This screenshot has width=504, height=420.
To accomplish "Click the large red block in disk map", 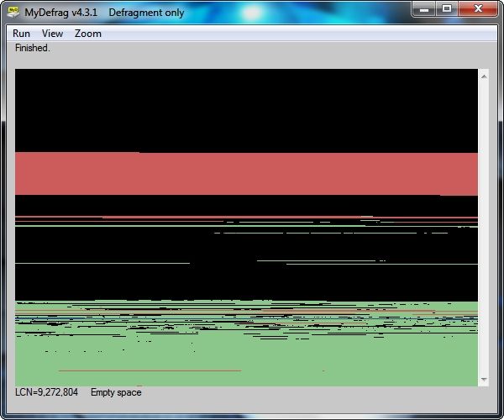I will click(x=246, y=174).
